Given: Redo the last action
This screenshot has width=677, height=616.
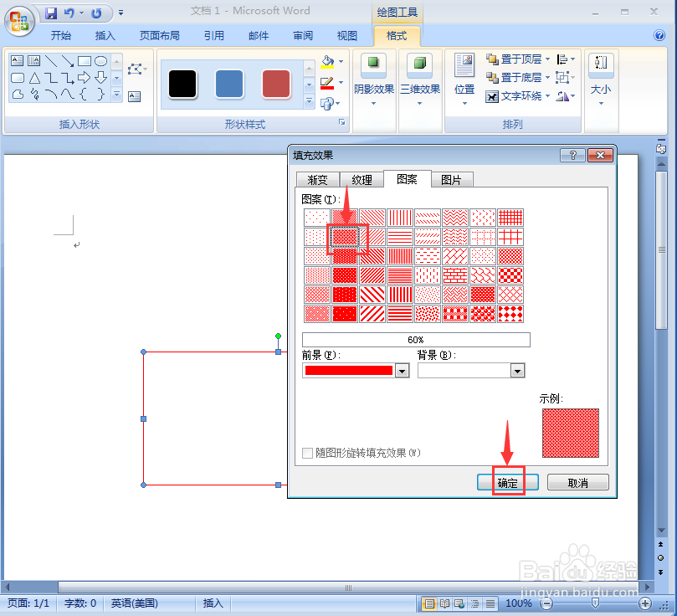Looking at the screenshot, I should 96,13.
